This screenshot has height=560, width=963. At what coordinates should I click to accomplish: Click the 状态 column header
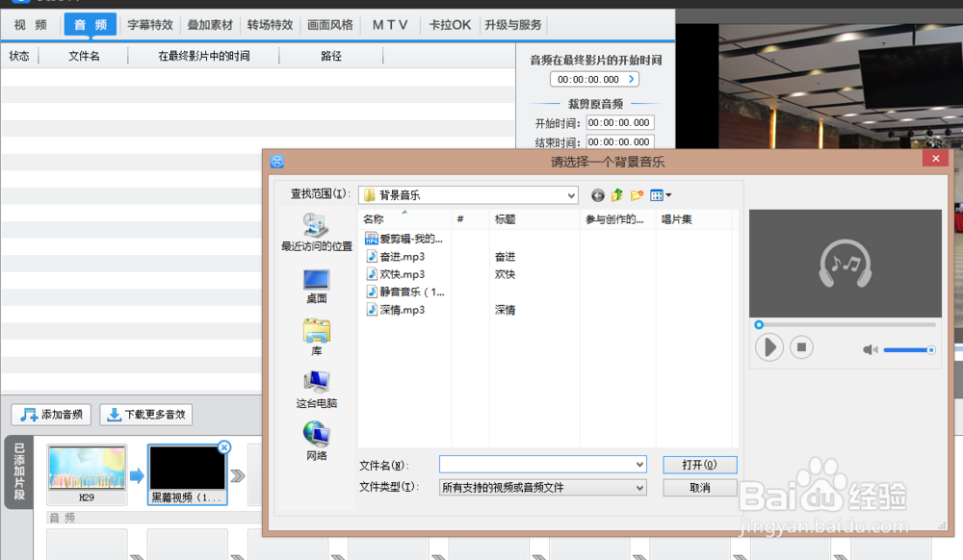(x=19, y=56)
